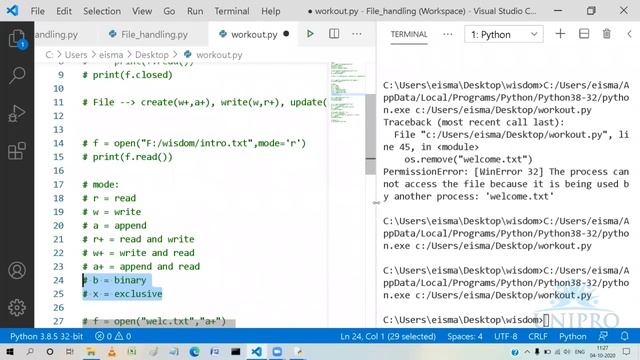Image resolution: width=640 pixels, height=360 pixels.
Task: Open the Manage gear icon
Action: 17,308
